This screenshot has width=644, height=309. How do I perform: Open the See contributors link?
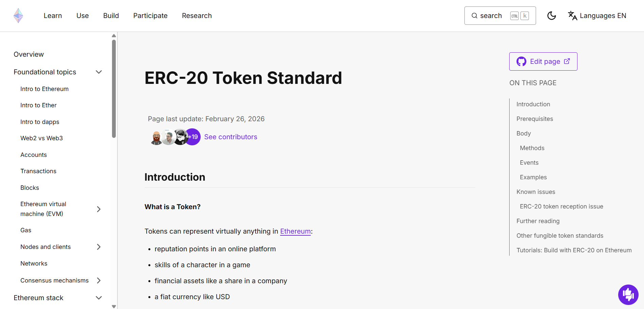click(x=231, y=137)
